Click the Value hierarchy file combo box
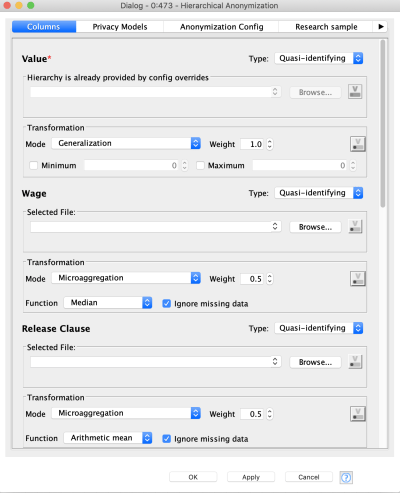This screenshot has height=493, width=400. point(156,92)
